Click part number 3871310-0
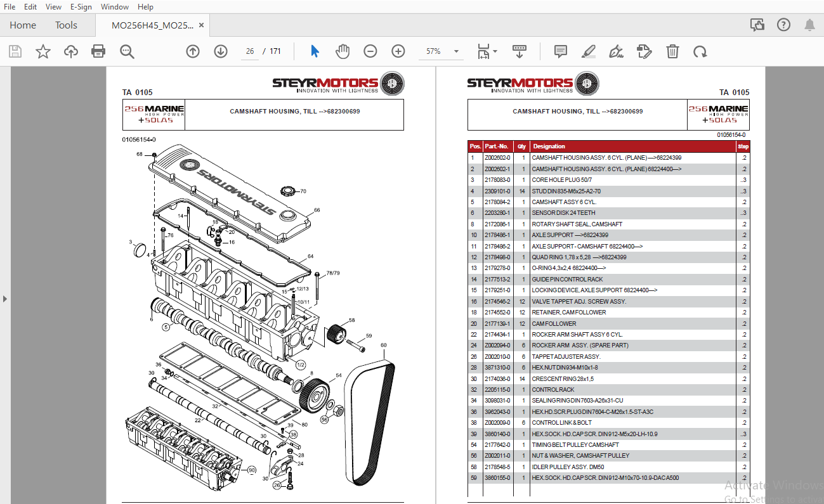 tap(497, 368)
